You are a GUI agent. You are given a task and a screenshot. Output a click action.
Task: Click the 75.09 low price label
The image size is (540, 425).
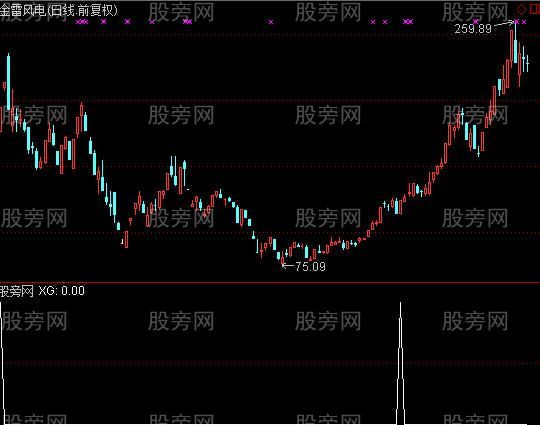tap(310, 267)
